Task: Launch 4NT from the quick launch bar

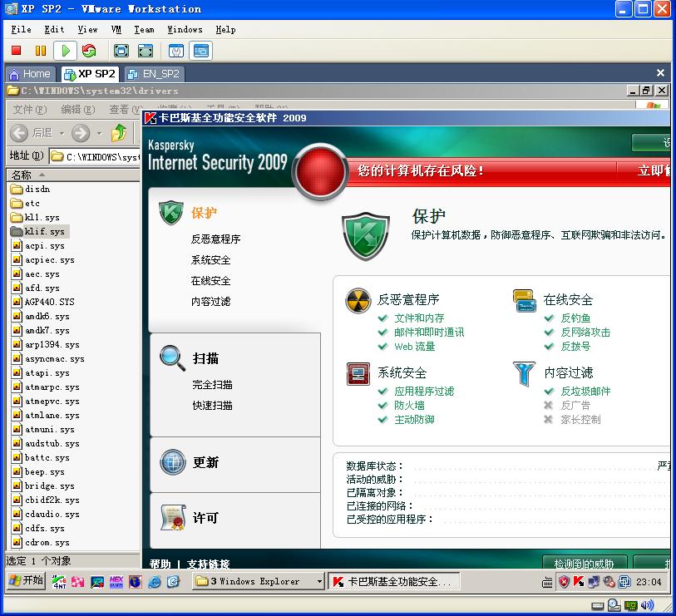Action: pos(59,582)
